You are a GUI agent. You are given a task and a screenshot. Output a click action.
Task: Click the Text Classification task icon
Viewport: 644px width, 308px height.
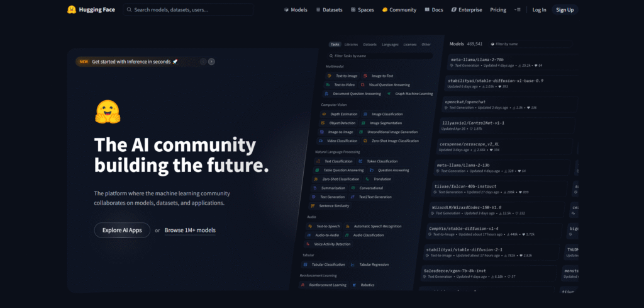click(318, 161)
